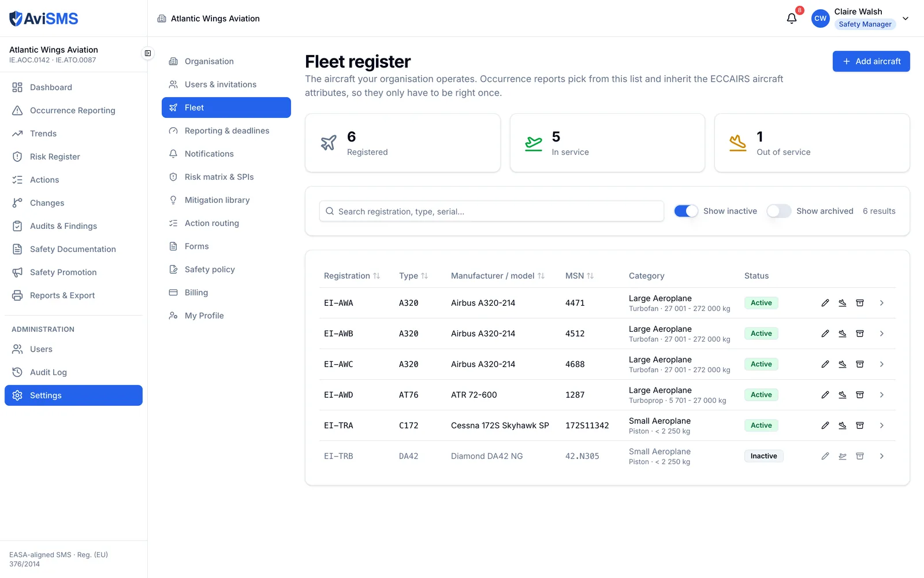Open Billing settings
The image size is (924, 578).
226,292
